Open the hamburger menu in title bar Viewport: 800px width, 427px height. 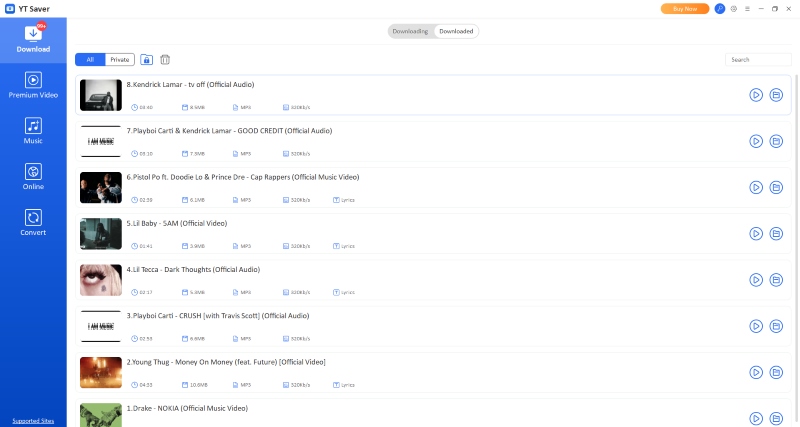pyautogui.click(x=747, y=9)
